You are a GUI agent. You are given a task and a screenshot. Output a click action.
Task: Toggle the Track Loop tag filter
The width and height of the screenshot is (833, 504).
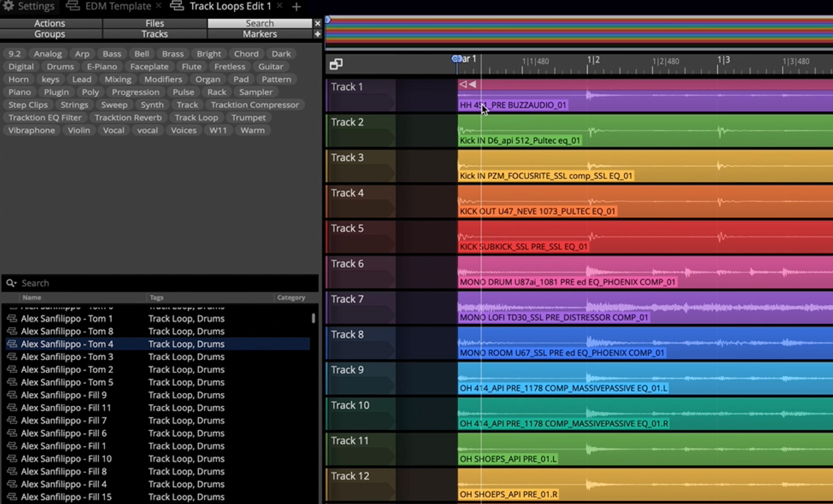tap(196, 118)
